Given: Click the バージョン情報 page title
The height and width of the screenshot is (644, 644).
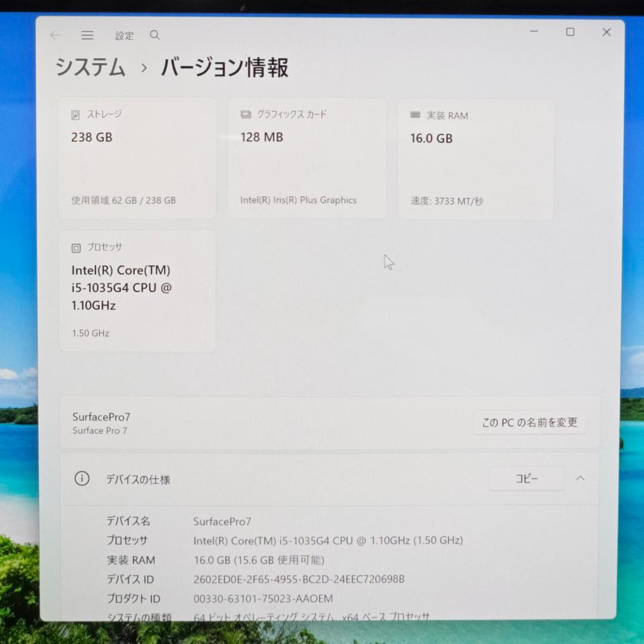Looking at the screenshot, I should coord(224,67).
